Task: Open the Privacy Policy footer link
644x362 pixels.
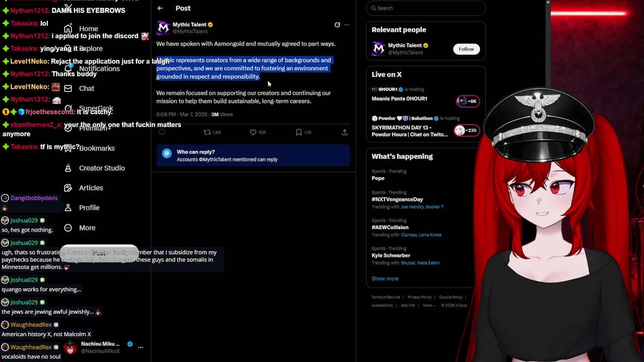Action: (x=420, y=297)
